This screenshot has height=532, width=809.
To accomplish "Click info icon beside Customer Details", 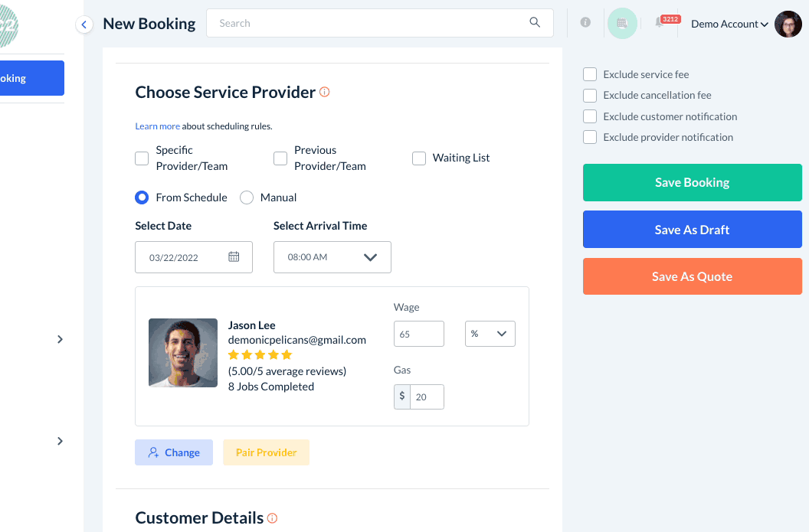I will (272, 518).
